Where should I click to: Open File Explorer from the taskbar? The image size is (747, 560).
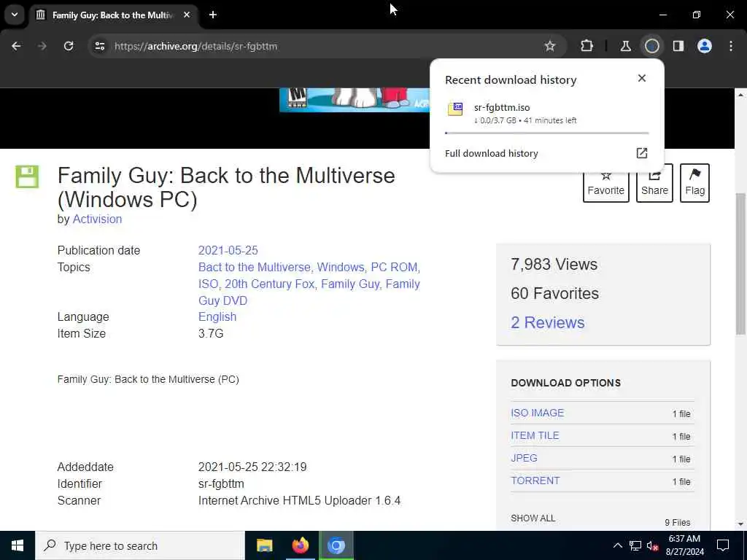264,545
